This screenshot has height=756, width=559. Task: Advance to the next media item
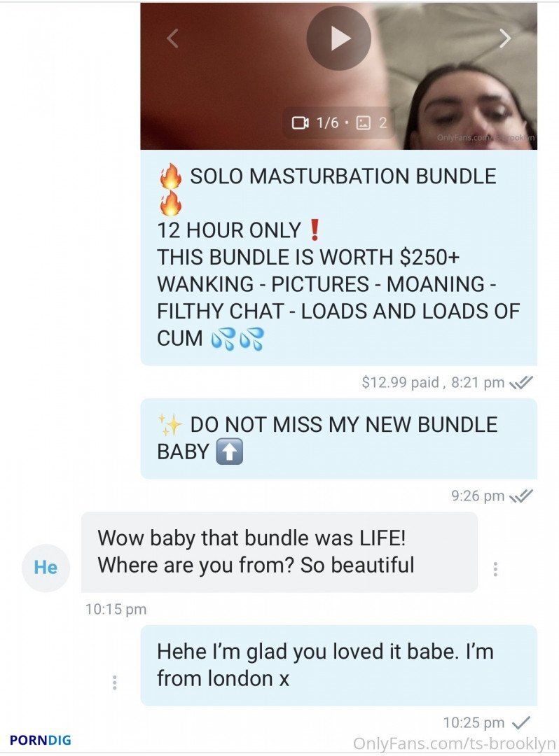(x=505, y=38)
